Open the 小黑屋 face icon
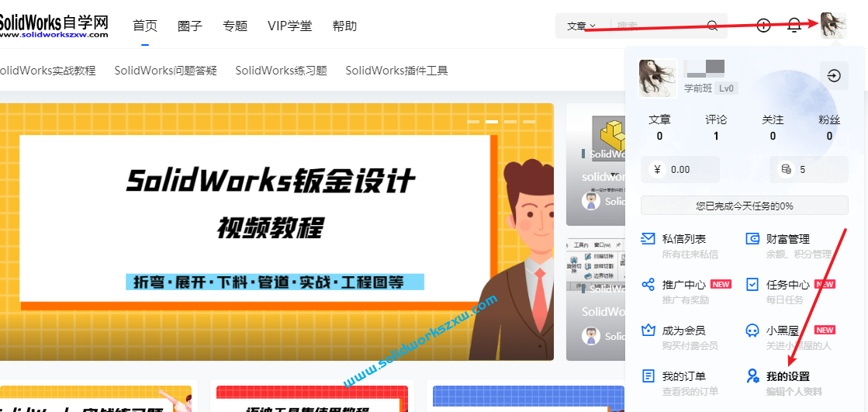This screenshot has width=868, height=412. [x=752, y=331]
